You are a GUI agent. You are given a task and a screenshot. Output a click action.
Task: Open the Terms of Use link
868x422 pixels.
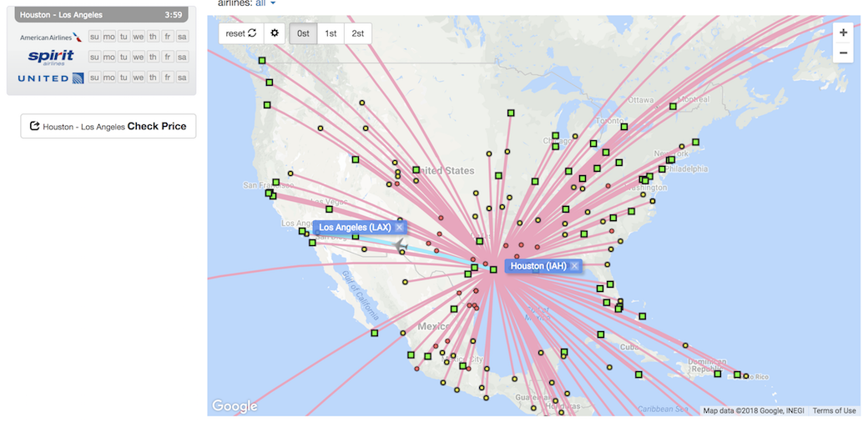coord(834,410)
